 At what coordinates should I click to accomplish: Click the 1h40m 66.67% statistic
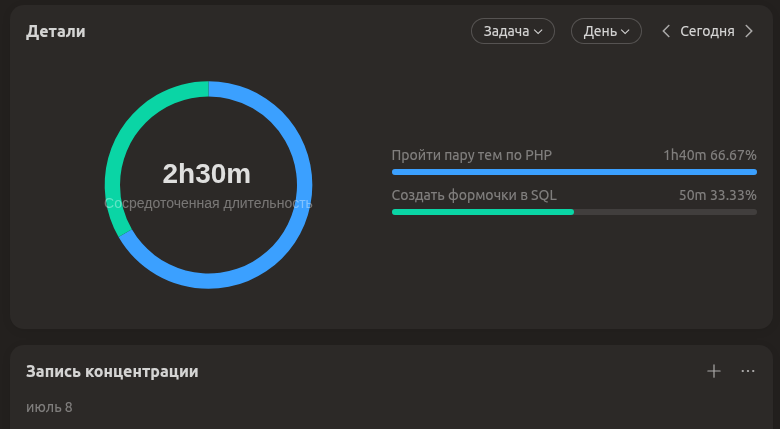pos(710,155)
